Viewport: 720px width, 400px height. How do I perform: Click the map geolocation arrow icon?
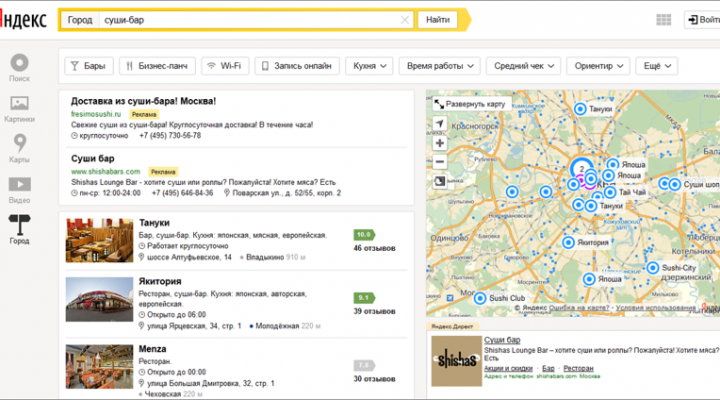click(x=439, y=124)
